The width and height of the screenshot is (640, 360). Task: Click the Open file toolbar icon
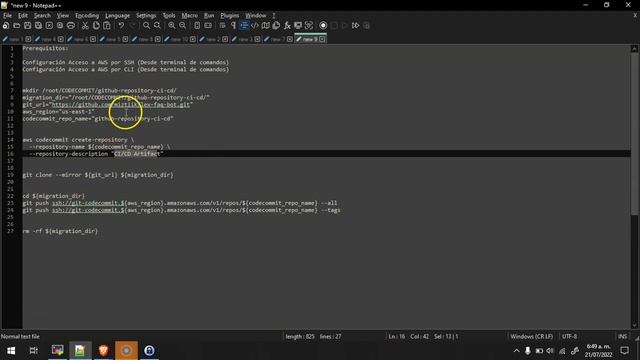point(17,25)
